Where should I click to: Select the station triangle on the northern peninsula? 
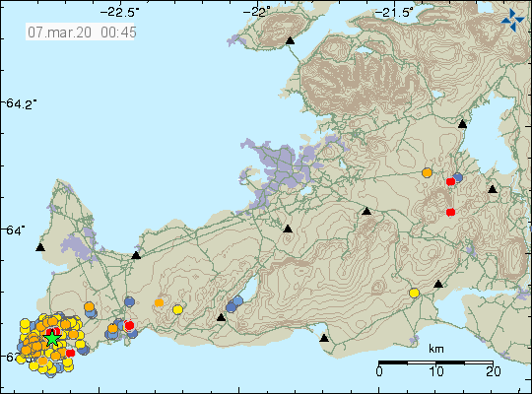pos(290,40)
